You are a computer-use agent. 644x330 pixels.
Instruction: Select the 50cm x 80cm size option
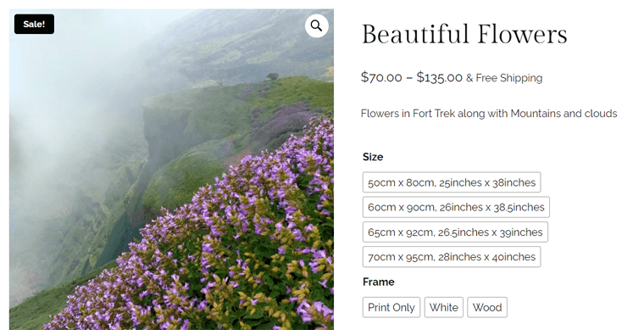coord(452,182)
